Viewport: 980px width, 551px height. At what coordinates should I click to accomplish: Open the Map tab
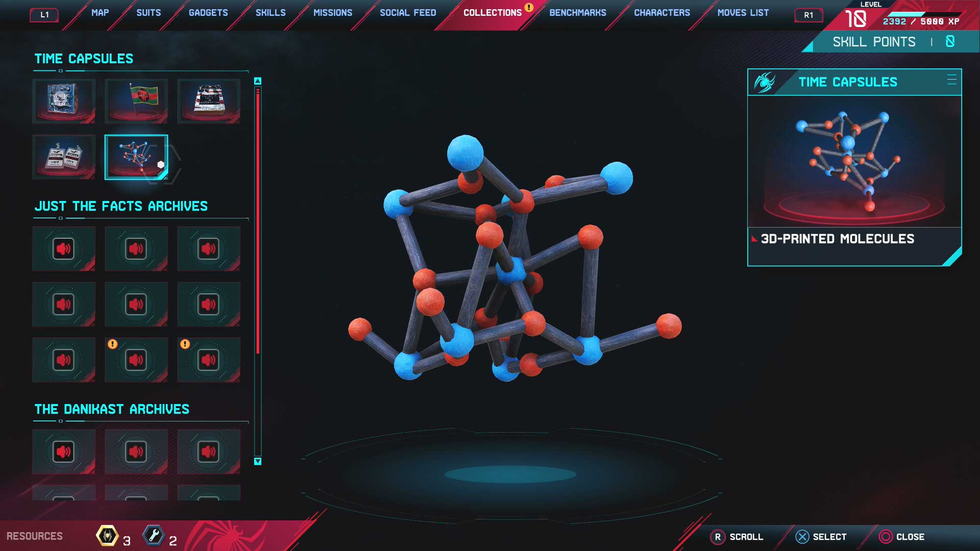[100, 13]
